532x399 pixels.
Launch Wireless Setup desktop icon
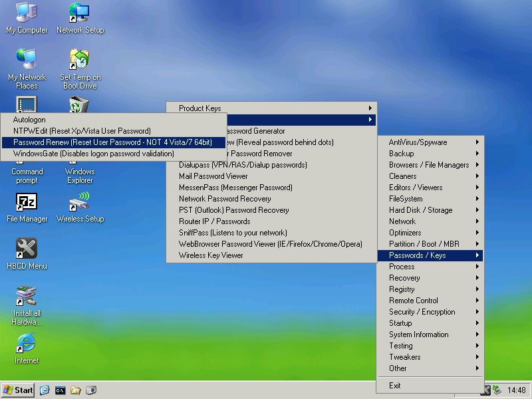click(80, 203)
